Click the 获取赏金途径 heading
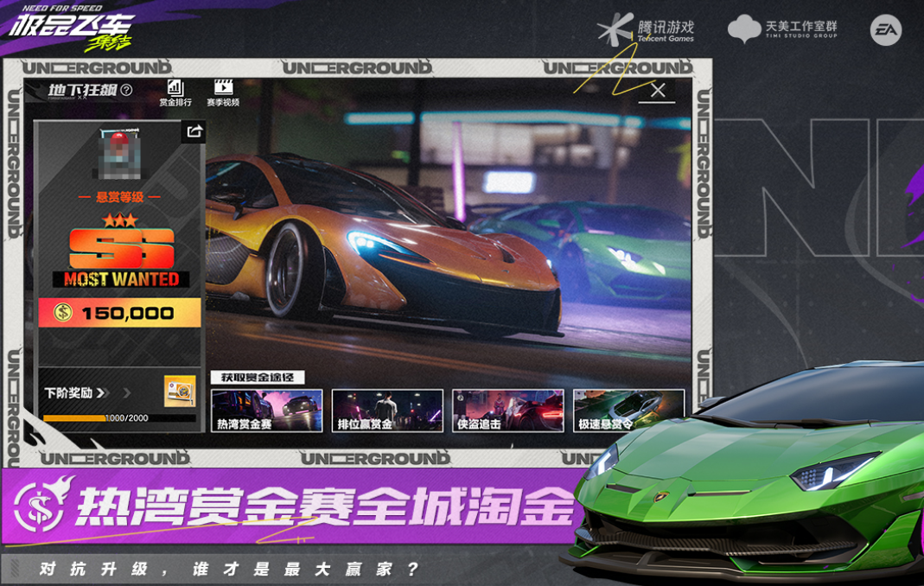This screenshot has height=586, width=924. pyautogui.click(x=258, y=378)
